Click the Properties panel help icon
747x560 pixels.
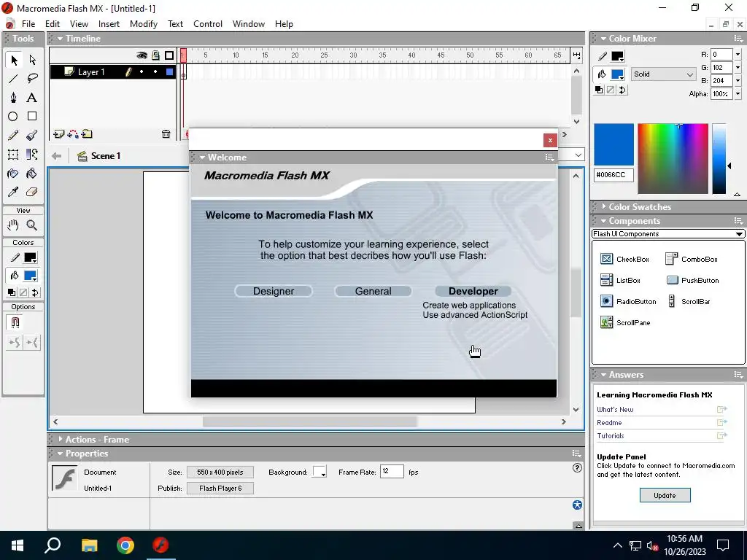(577, 467)
